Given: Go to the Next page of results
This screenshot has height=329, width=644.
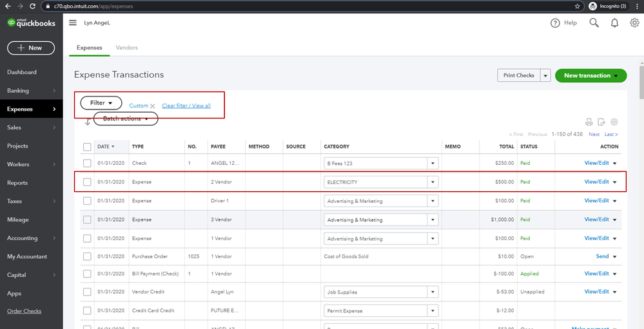Looking at the screenshot, I should click(594, 134).
